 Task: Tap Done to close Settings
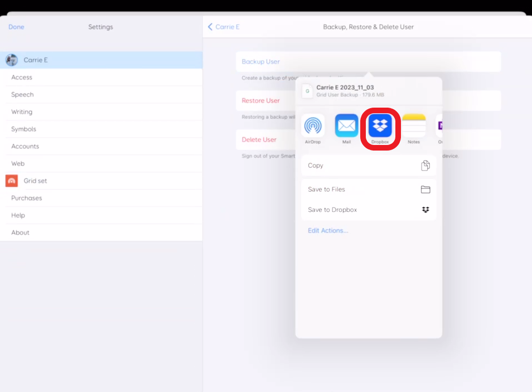[16, 27]
